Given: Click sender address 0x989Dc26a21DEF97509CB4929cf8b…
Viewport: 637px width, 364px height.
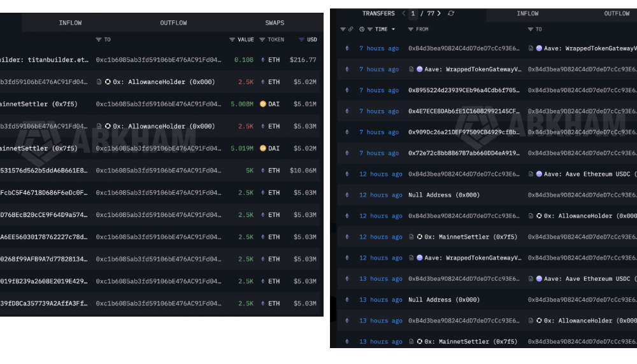Looking at the screenshot, I should tap(464, 132).
